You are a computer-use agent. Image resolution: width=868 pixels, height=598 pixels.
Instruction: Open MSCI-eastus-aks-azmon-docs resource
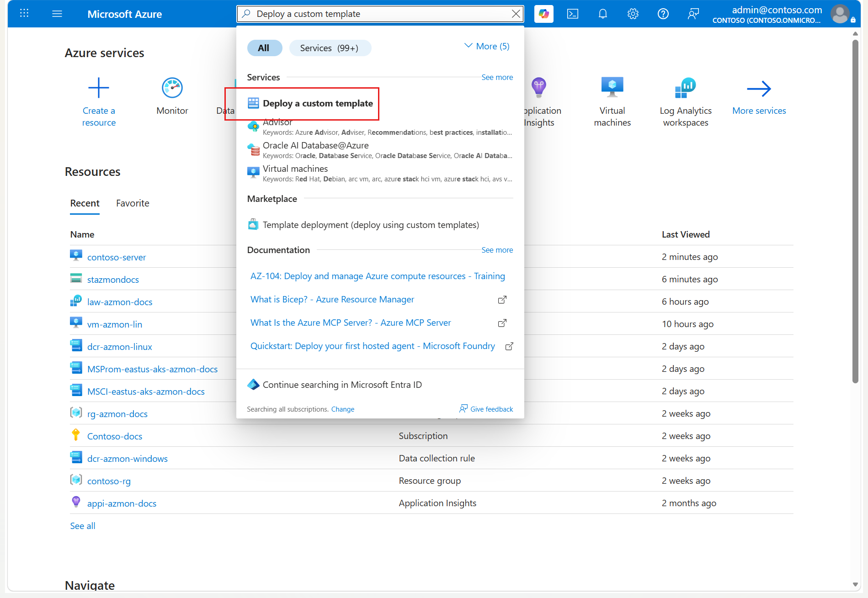point(146,392)
